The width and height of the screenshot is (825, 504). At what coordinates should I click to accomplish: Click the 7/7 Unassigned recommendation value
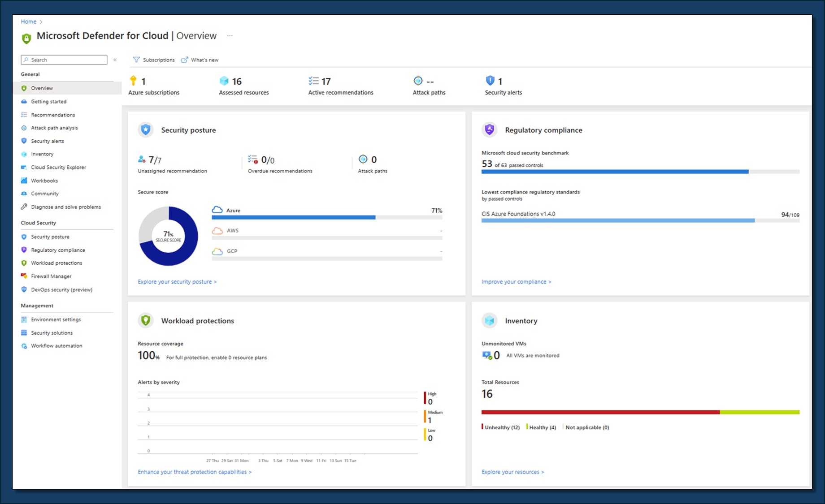(x=155, y=160)
